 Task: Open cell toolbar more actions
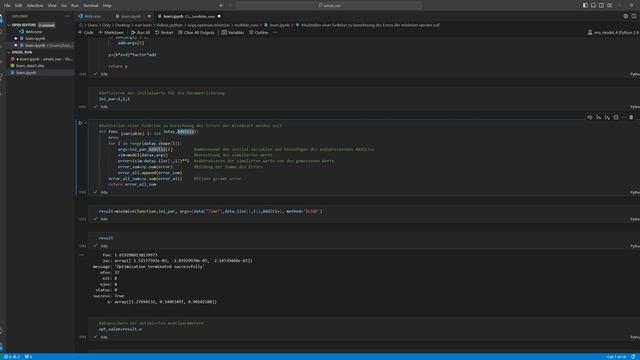coord(624,118)
